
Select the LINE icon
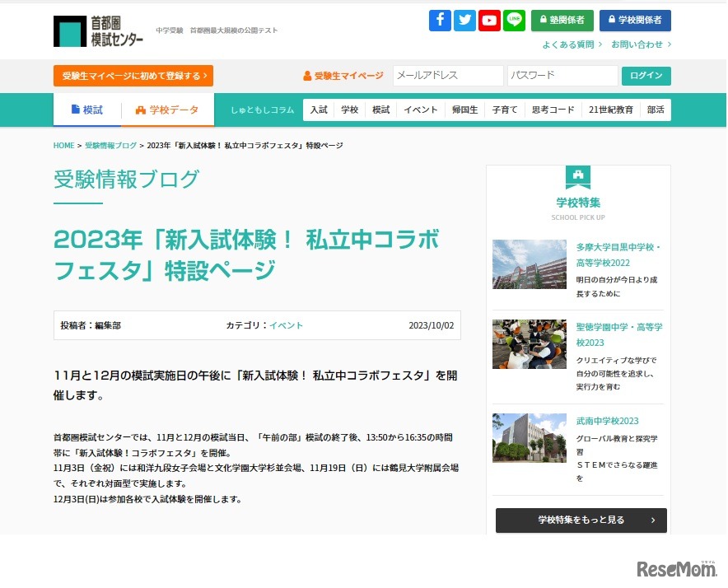click(x=513, y=20)
